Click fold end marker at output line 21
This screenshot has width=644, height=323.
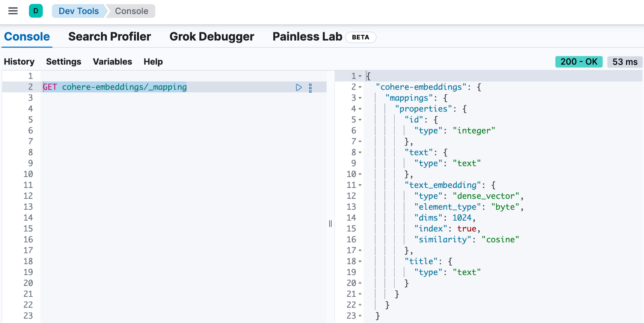click(x=360, y=294)
